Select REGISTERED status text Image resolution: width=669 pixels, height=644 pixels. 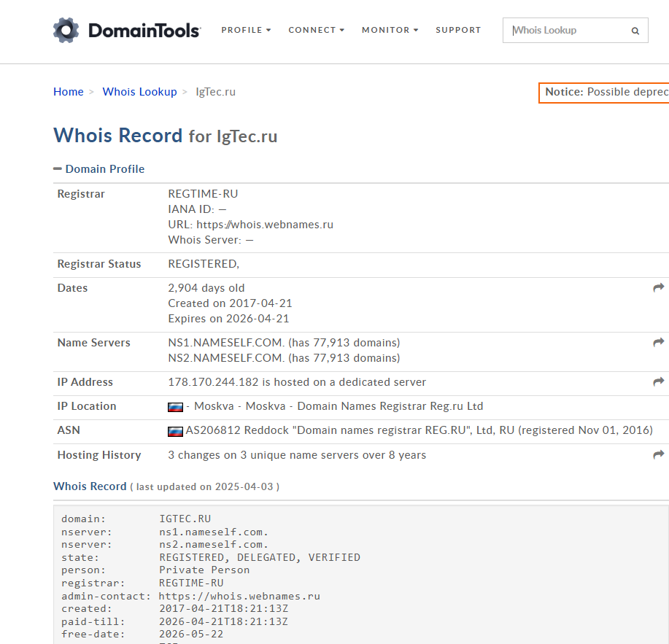(204, 263)
